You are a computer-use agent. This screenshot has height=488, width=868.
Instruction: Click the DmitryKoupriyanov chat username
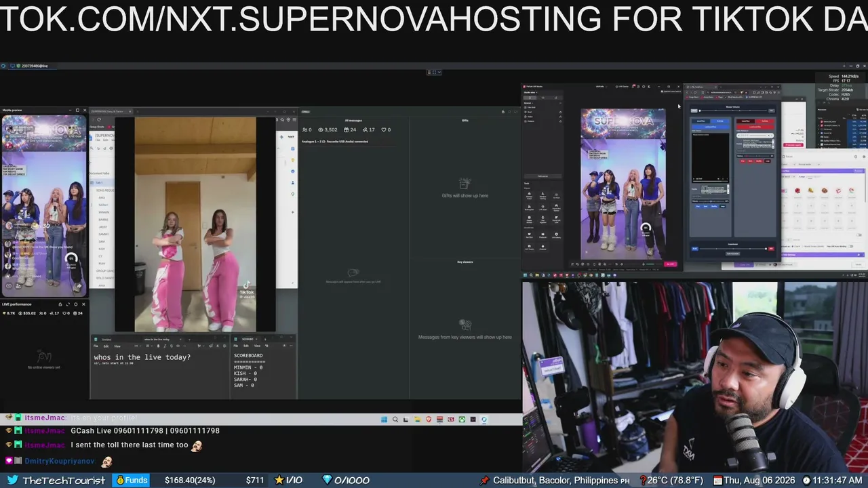click(x=60, y=461)
